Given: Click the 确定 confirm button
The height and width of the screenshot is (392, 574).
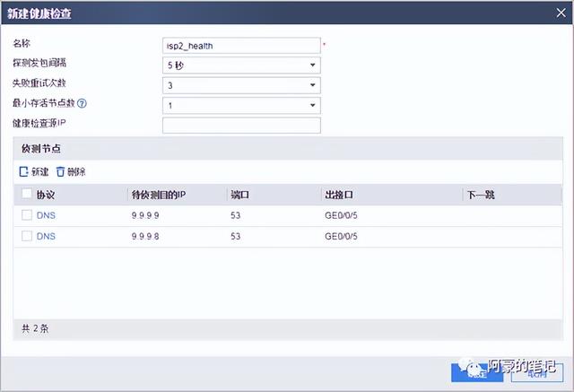Looking at the screenshot, I should click(x=477, y=373).
